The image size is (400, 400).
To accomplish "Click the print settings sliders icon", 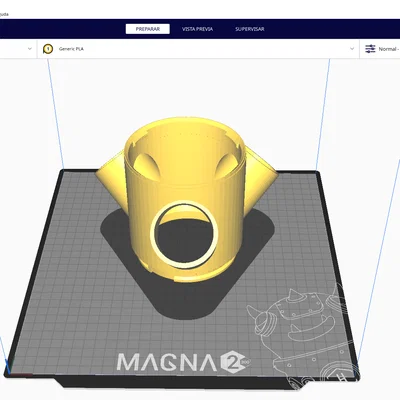I will [x=370, y=49].
